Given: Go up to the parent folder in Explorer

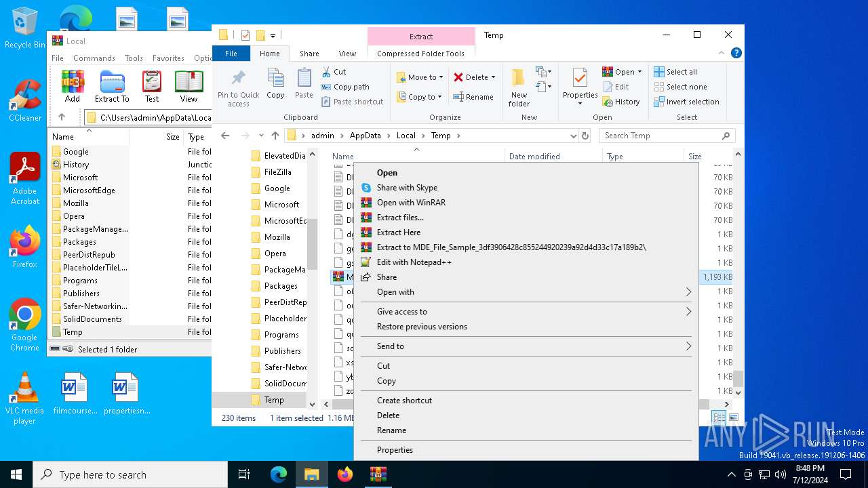Looking at the screenshot, I should [x=275, y=136].
